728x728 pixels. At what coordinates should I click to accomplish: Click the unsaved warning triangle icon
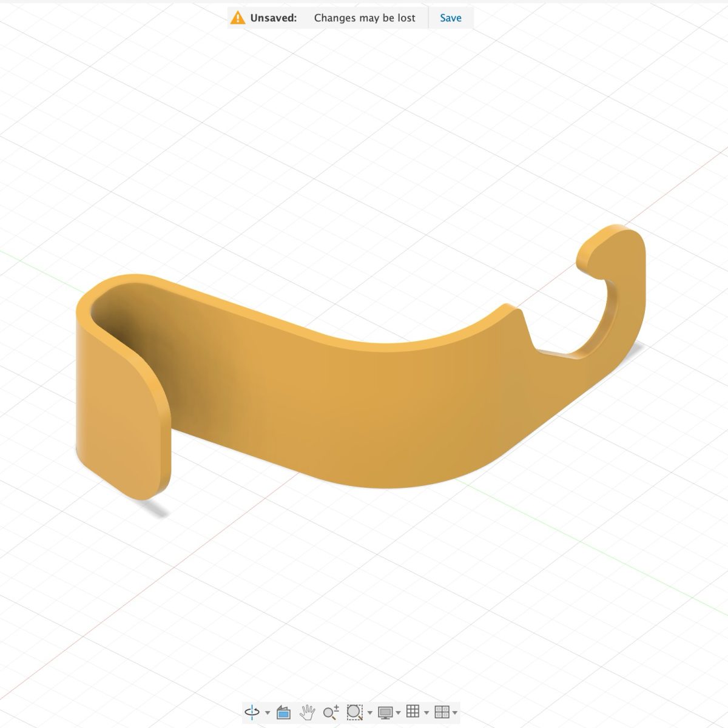(237, 18)
